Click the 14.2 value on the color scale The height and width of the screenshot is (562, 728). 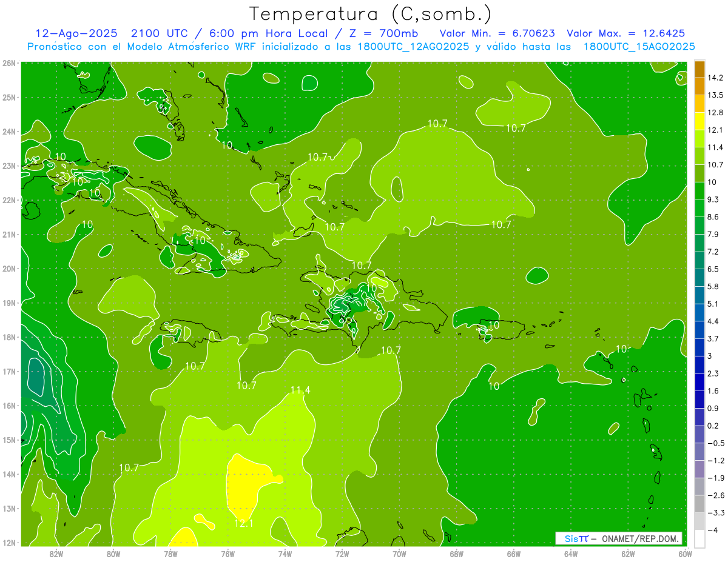(715, 78)
